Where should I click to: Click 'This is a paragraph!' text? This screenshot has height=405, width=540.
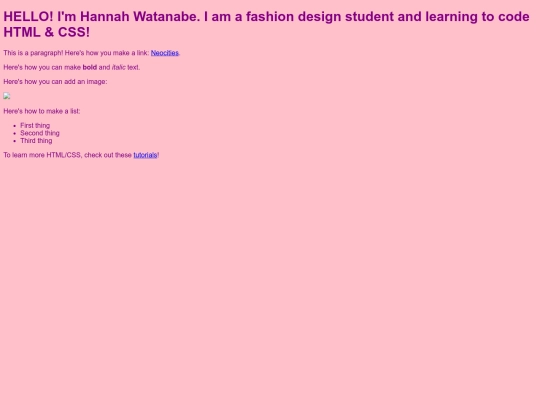click(x=33, y=53)
